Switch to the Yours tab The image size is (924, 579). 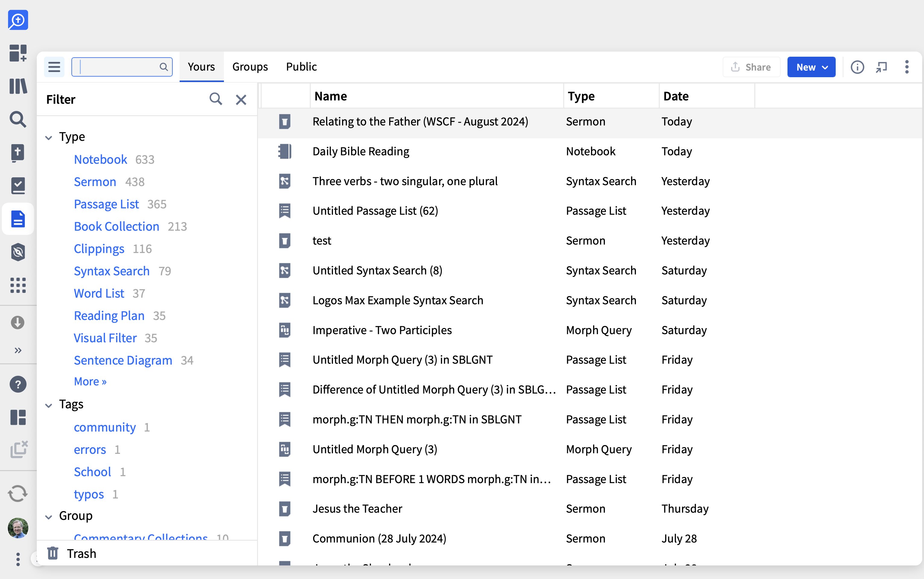(201, 67)
